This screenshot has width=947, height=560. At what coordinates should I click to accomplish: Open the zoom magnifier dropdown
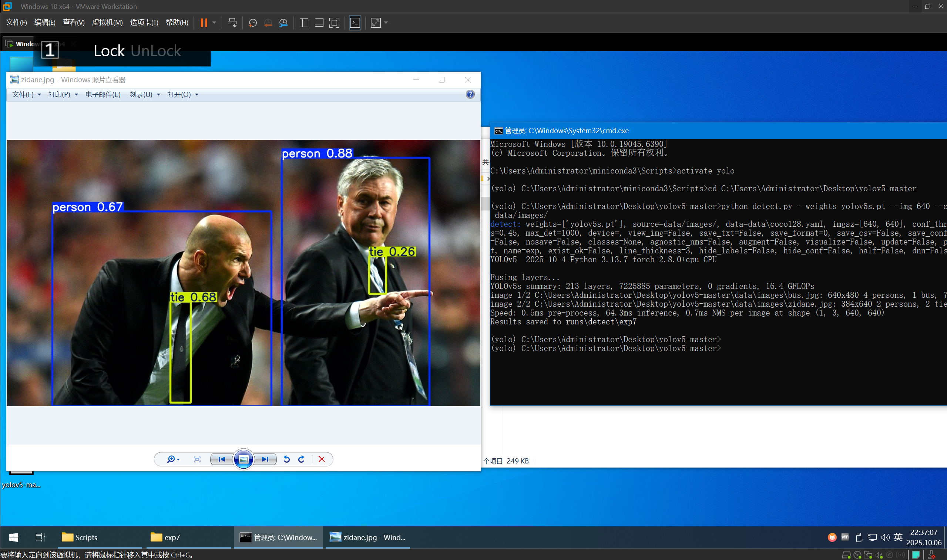[173, 459]
